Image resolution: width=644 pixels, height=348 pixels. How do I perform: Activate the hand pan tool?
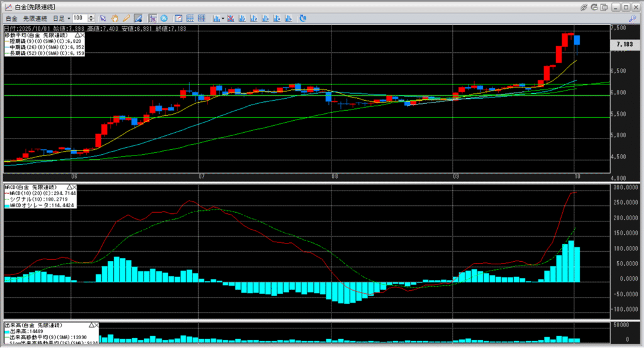click(114, 19)
